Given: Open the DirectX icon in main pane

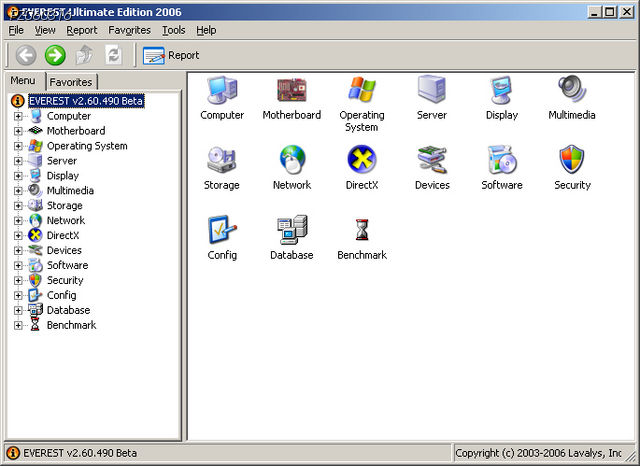Looking at the screenshot, I should point(362,160).
